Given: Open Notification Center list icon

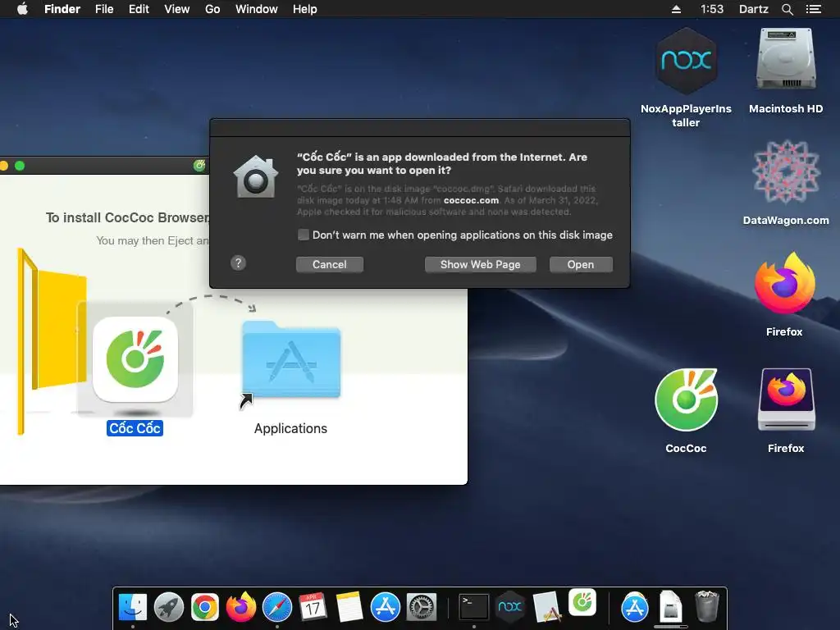Looking at the screenshot, I should [813, 9].
